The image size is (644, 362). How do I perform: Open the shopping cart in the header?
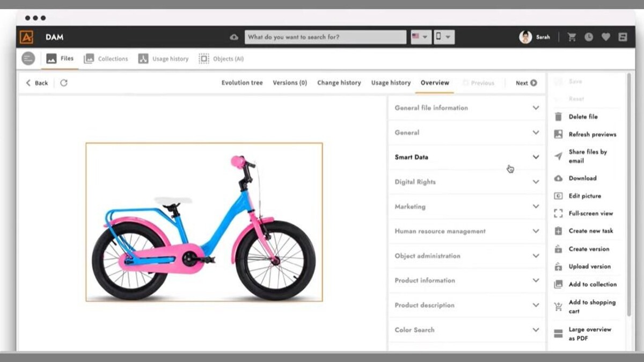pyautogui.click(x=572, y=37)
